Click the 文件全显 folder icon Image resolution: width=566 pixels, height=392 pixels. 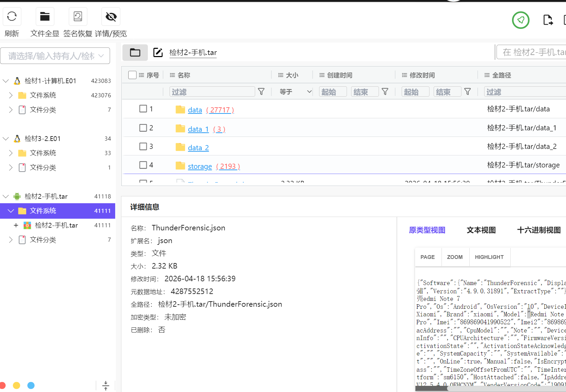point(45,17)
